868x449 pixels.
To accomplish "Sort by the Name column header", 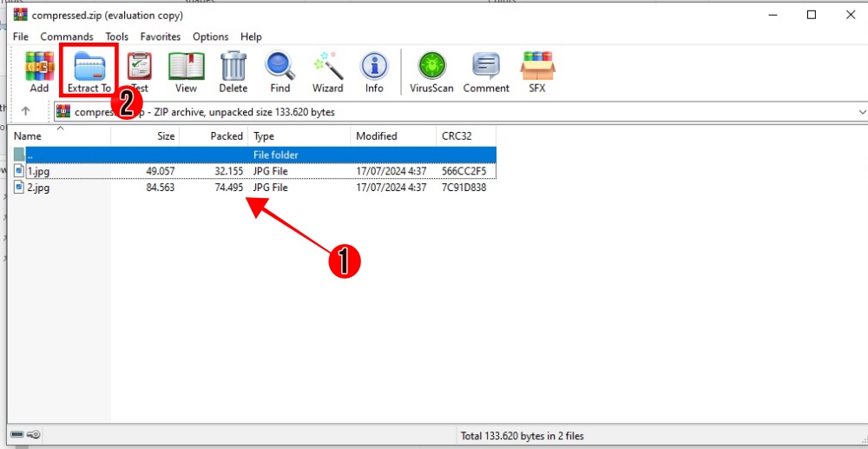I will coord(59,136).
